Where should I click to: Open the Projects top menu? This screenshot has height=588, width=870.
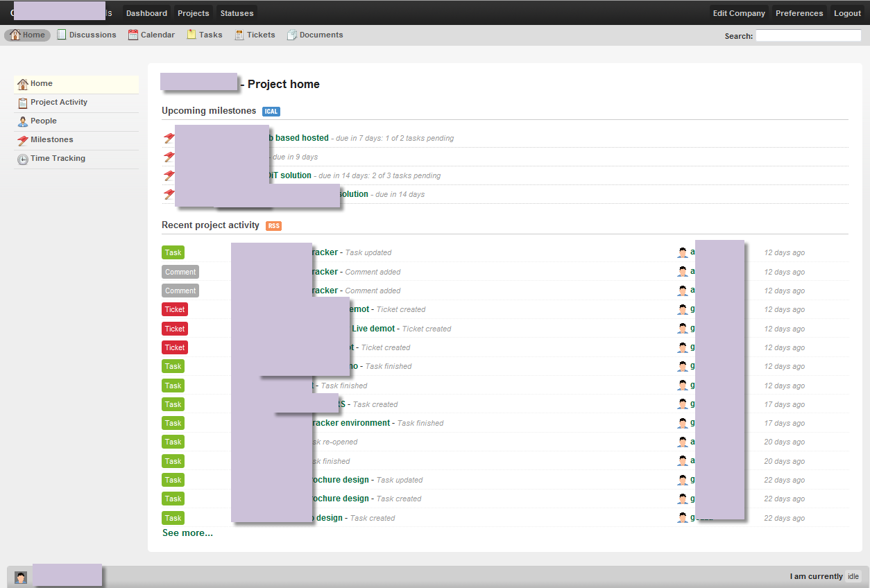(x=194, y=13)
